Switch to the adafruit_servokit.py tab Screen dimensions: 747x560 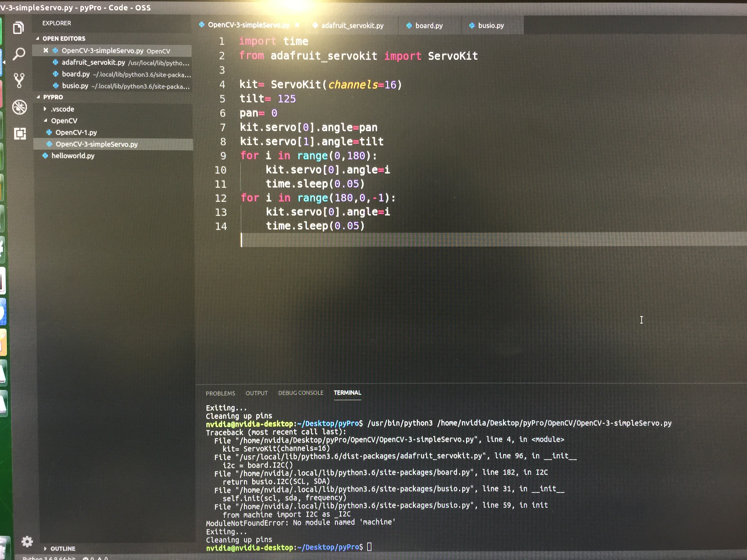pos(352,26)
